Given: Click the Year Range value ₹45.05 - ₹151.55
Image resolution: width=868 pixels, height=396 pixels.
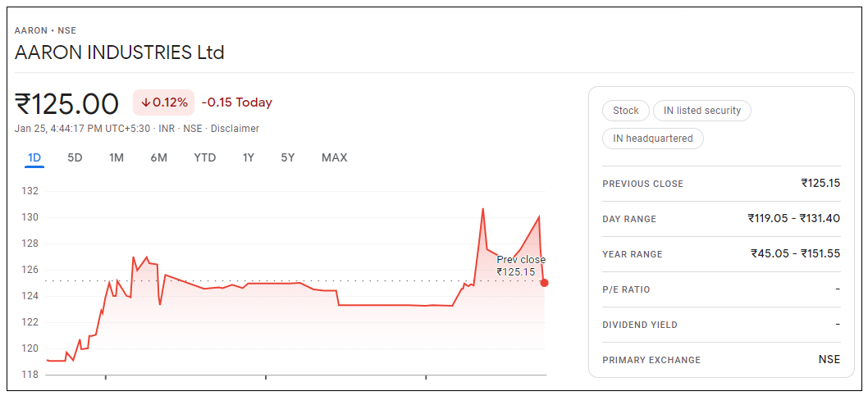Looking at the screenshot, I should (796, 254).
